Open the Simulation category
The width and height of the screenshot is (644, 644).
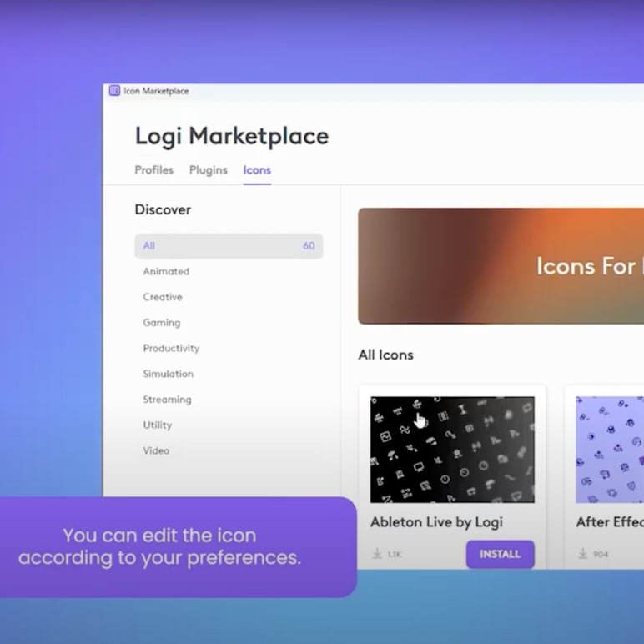pos(168,374)
